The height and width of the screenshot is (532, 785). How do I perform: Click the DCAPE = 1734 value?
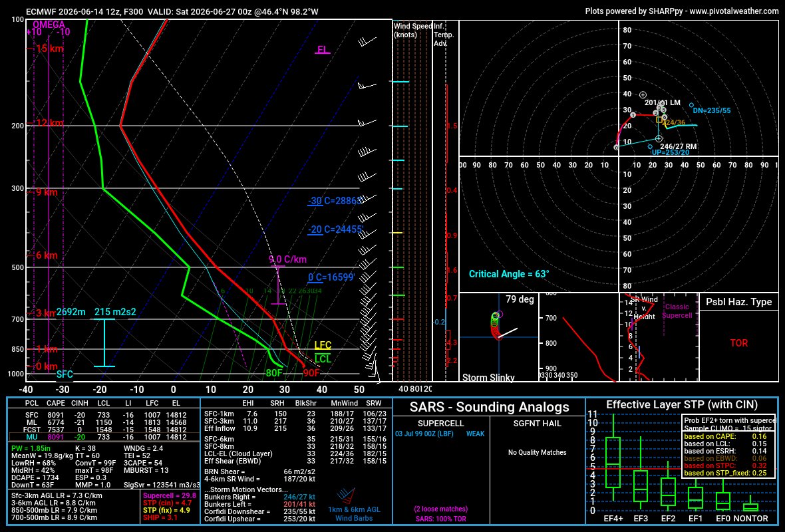[x=35, y=477]
